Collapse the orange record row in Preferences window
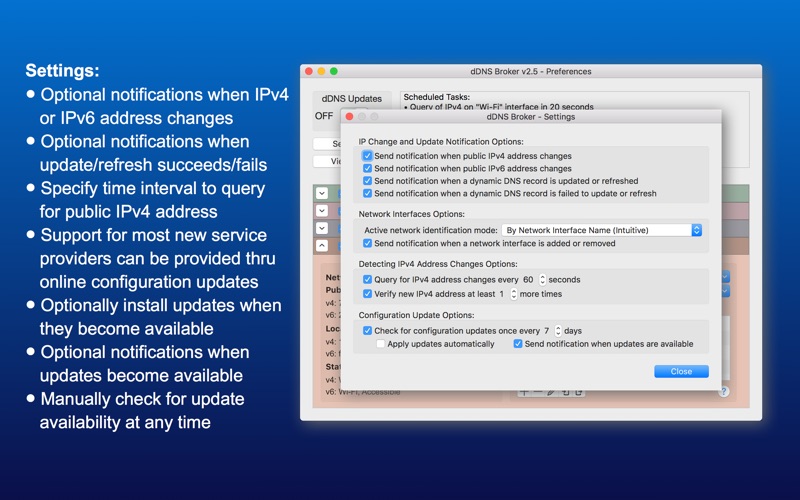 pos(322,245)
